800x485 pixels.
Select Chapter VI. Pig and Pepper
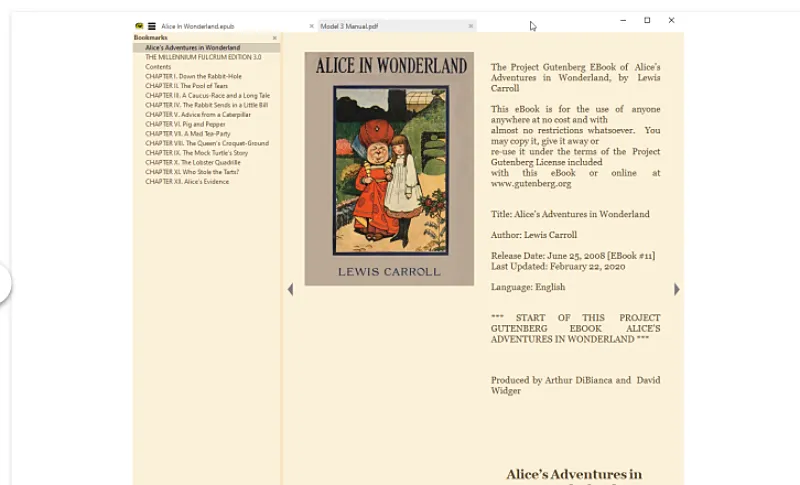[x=185, y=124]
